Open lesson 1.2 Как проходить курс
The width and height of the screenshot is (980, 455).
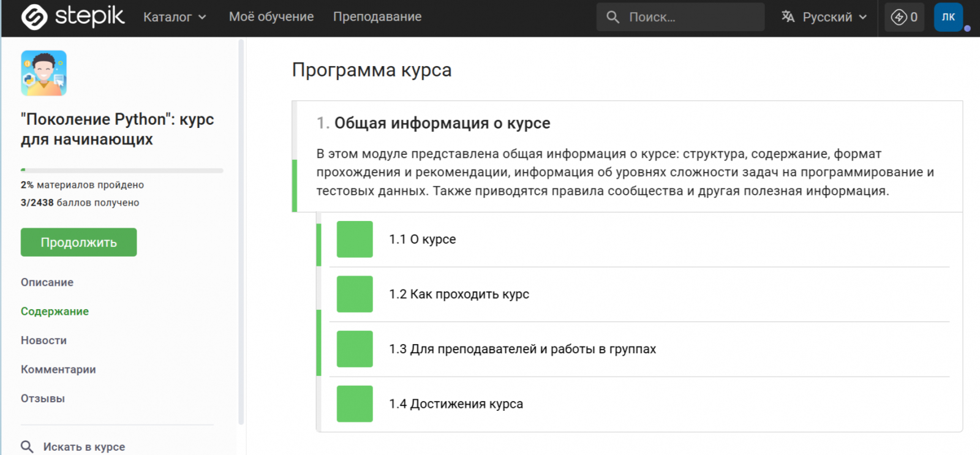(x=459, y=295)
